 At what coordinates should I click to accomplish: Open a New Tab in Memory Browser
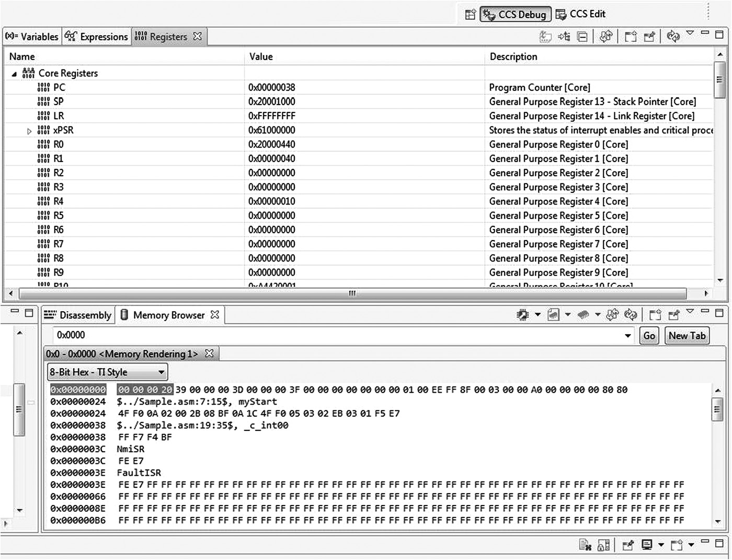point(687,335)
